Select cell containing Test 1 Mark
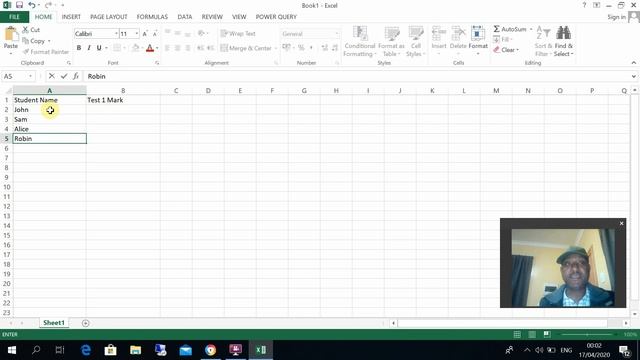 point(123,100)
